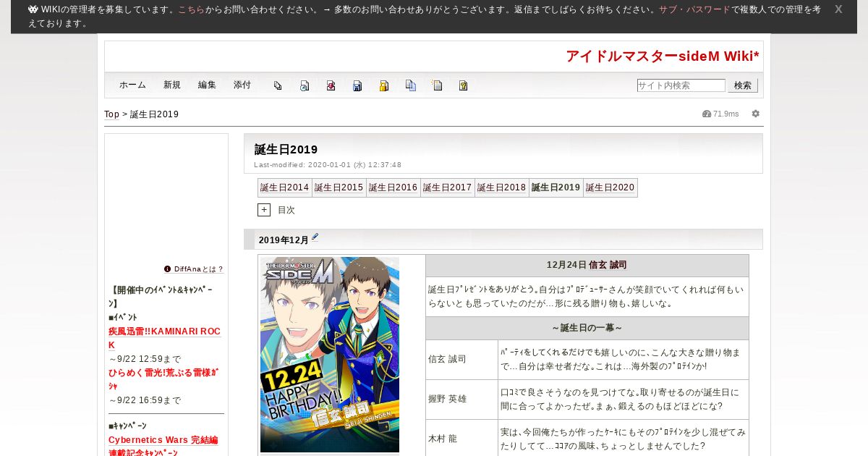Image resolution: width=868 pixels, height=456 pixels.
Task: Open the ホーム menu item
Action: [133, 85]
